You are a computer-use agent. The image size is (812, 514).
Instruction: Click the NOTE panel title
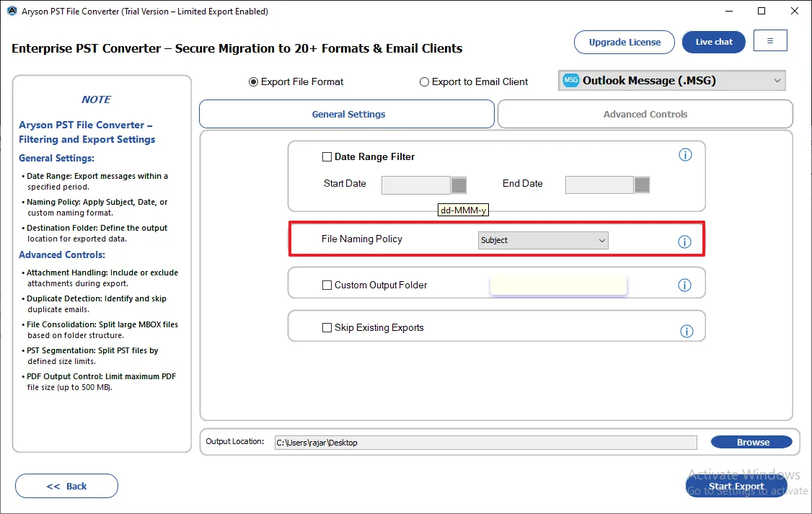click(x=97, y=99)
